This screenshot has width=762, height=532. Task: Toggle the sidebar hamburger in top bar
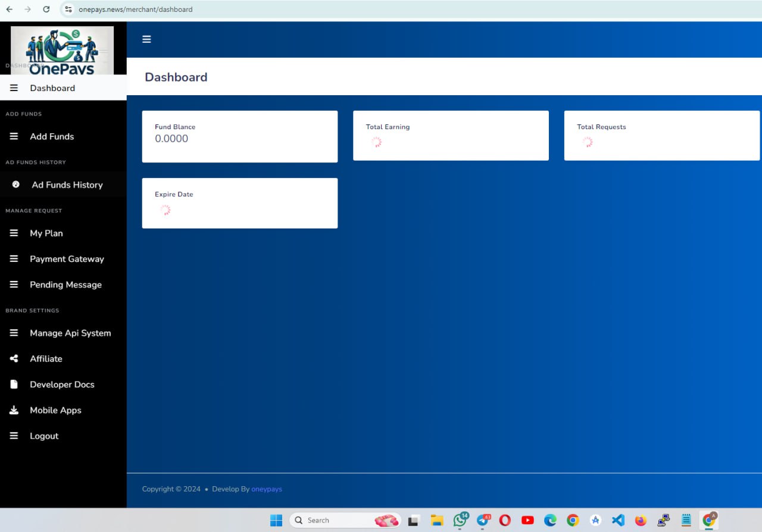tap(146, 39)
